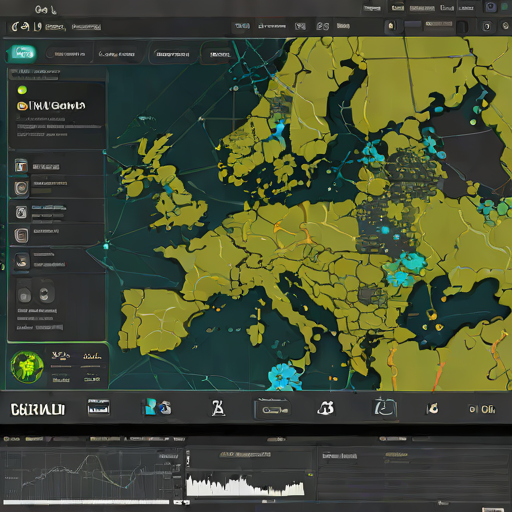Click the clock square icon in bottom toolbar
This screenshot has height=512, width=512.
tap(385, 407)
